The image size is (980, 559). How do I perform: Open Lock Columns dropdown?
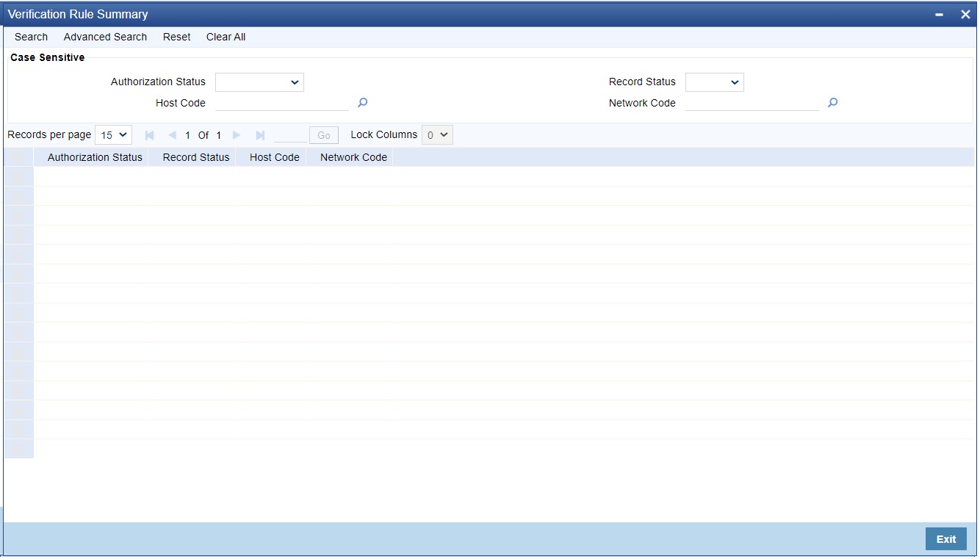coord(437,135)
